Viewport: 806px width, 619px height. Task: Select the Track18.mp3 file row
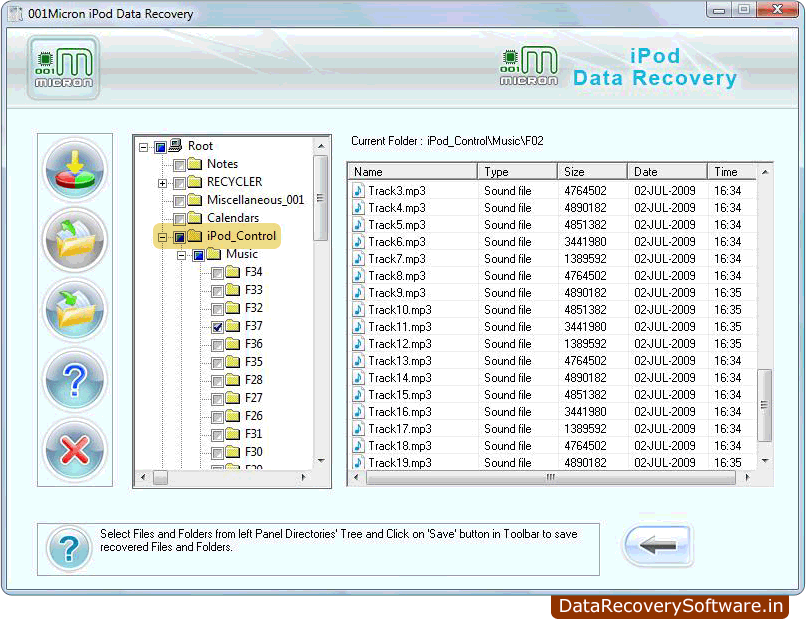tap(553, 445)
